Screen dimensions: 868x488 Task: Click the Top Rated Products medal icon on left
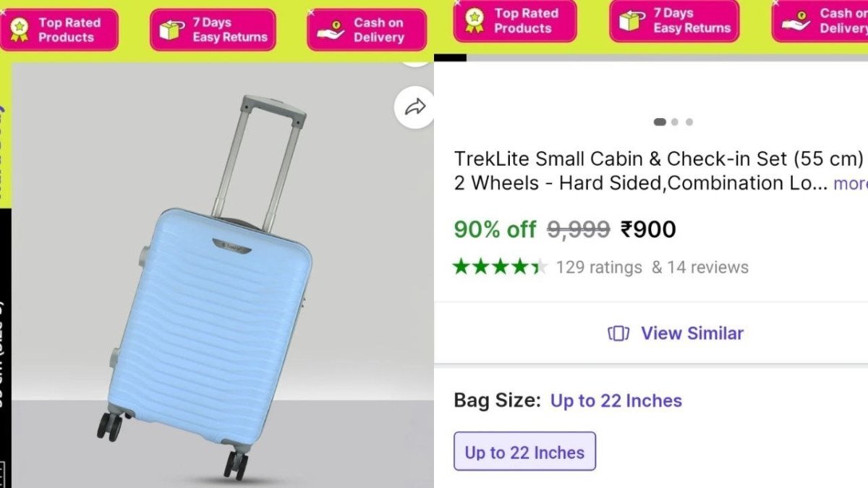19,30
